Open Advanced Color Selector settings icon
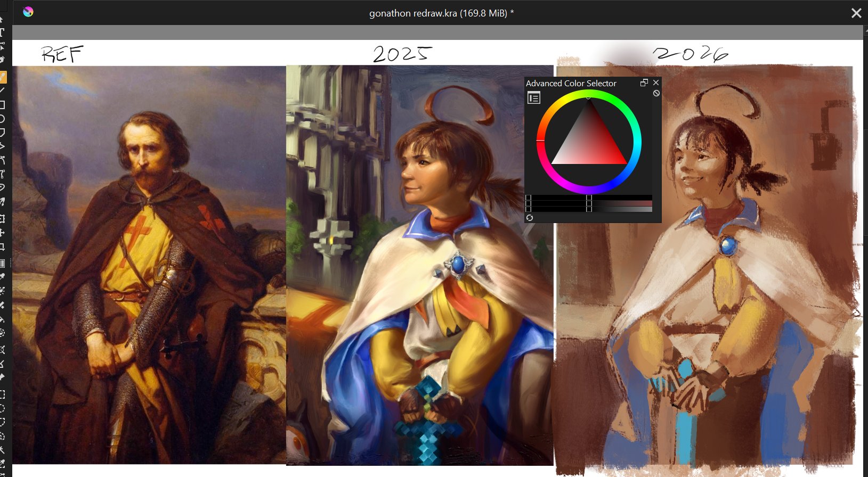 point(533,98)
